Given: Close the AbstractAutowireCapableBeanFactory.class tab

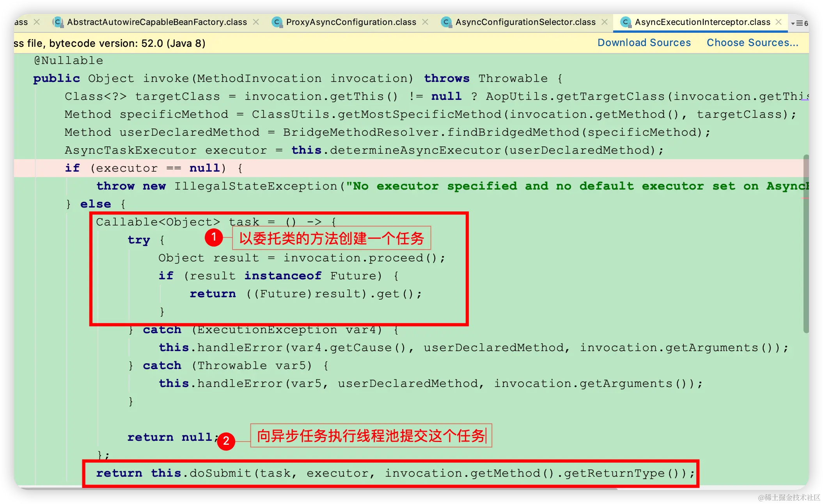Looking at the screenshot, I should click(x=256, y=22).
